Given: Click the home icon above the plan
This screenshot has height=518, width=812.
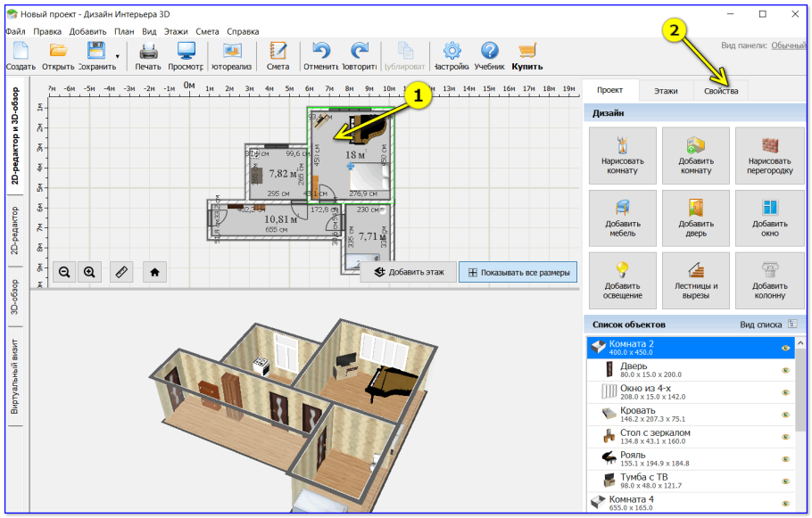Looking at the screenshot, I should [x=153, y=272].
